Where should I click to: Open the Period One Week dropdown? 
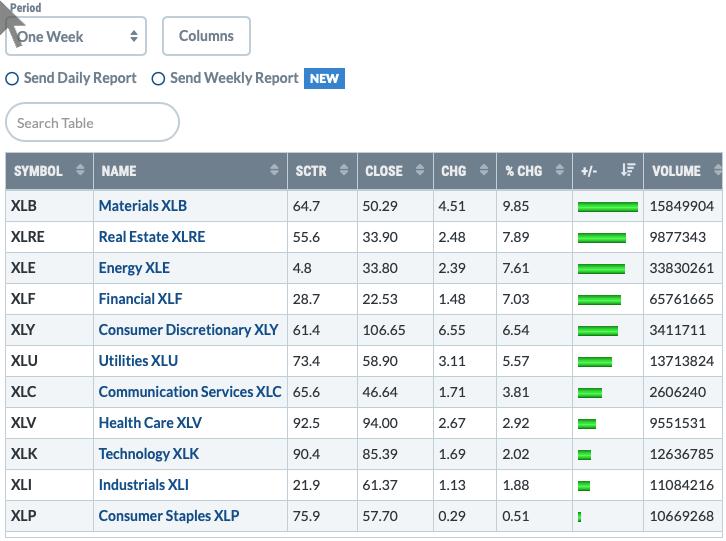click(76, 36)
